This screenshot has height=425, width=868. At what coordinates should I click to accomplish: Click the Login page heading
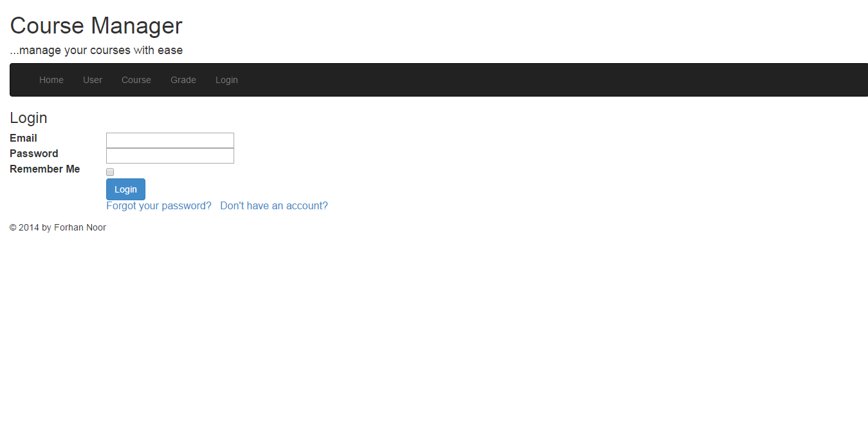pyautogui.click(x=28, y=118)
